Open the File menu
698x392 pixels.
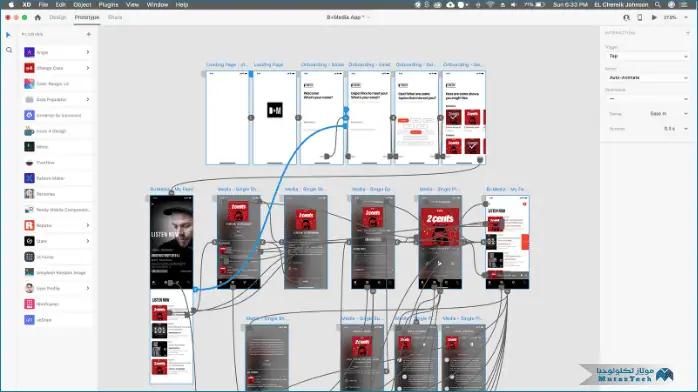[43, 4]
